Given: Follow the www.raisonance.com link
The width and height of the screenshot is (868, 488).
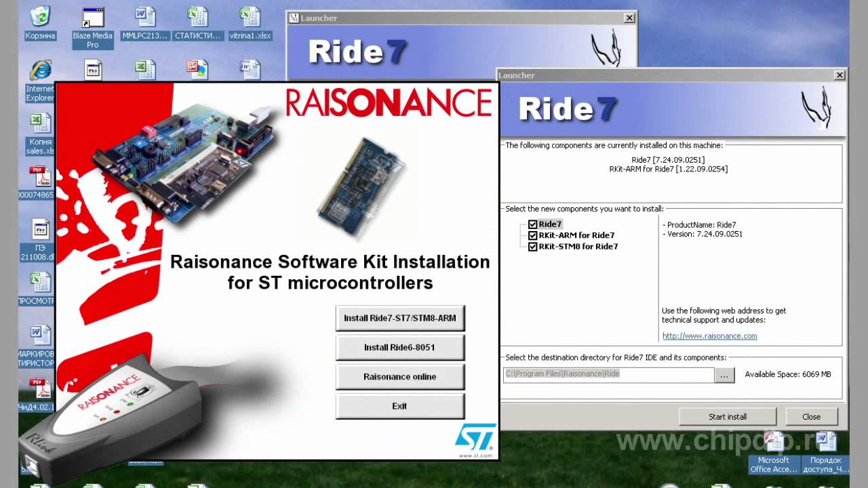Looking at the screenshot, I should pos(709,335).
